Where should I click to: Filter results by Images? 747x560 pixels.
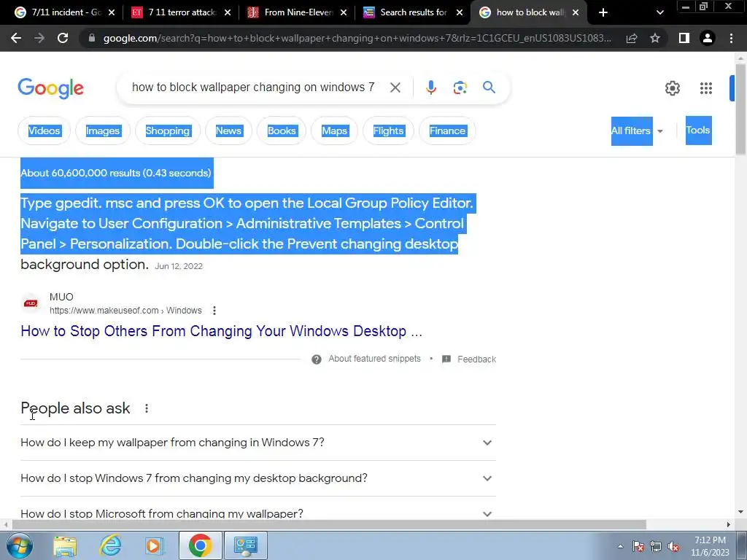(103, 131)
